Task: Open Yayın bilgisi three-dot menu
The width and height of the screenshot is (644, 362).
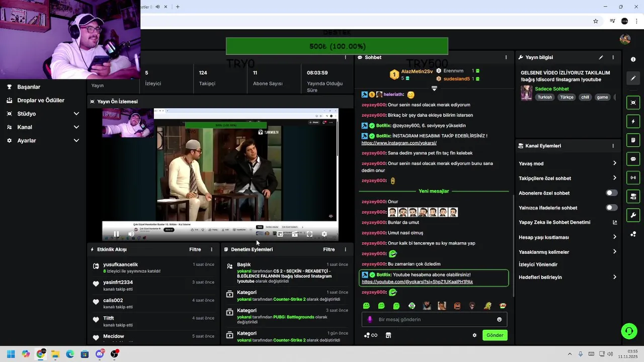Action: click(x=613, y=57)
